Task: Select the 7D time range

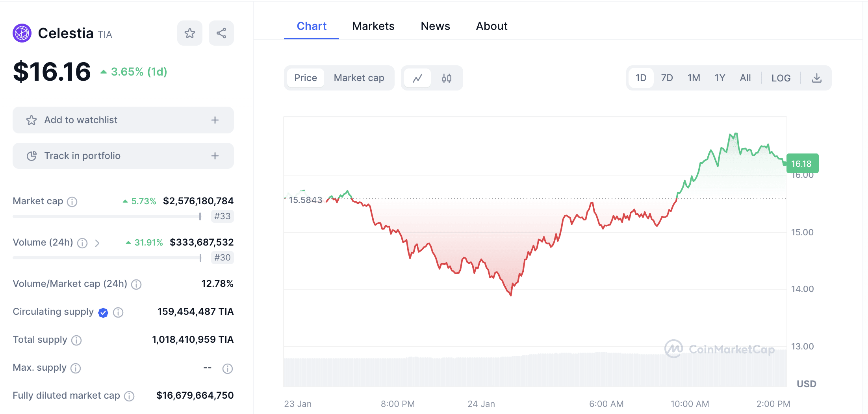Action: pos(667,78)
